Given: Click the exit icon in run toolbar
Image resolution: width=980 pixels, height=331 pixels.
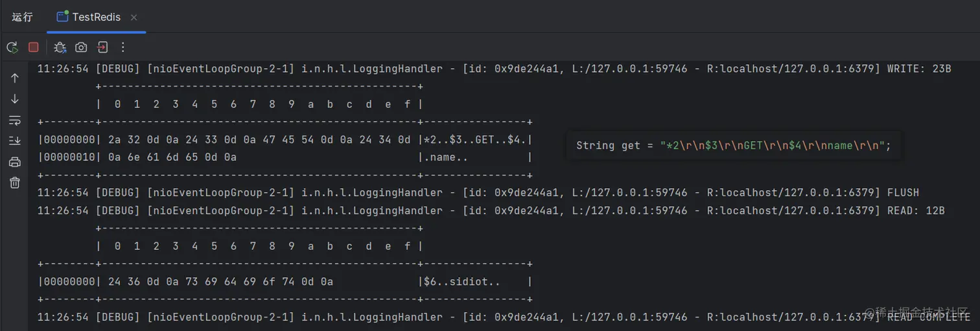Looking at the screenshot, I should 102,47.
